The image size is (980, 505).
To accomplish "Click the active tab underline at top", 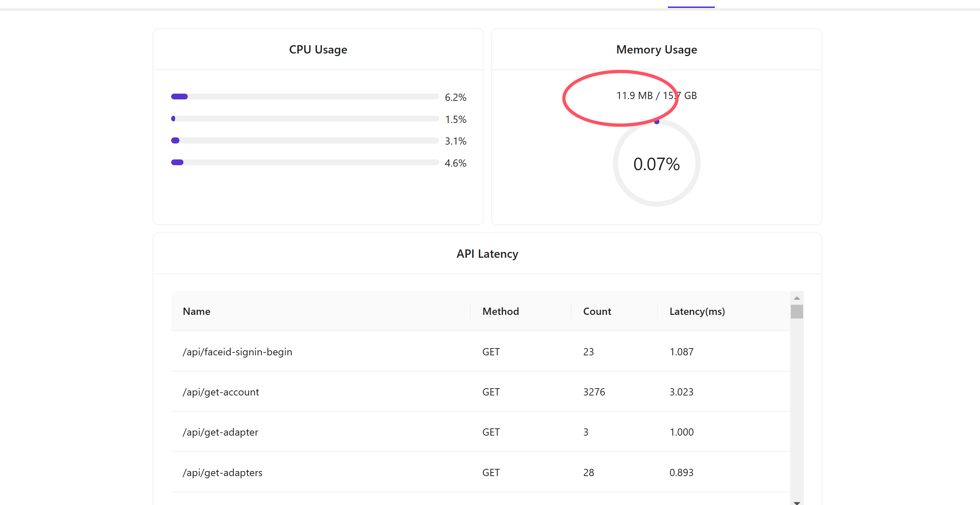I will click(x=691, y=7).
